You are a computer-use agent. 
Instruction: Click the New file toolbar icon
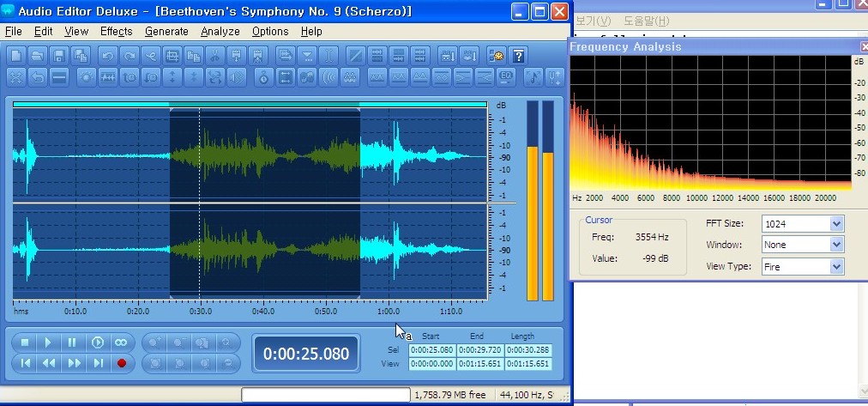coord(16,56)
